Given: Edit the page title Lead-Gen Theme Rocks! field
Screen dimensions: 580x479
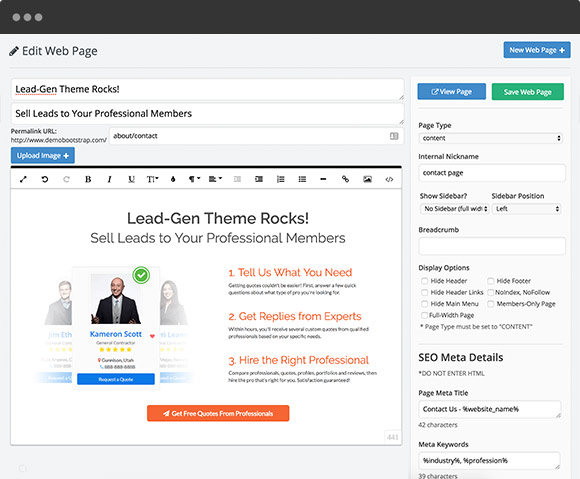Looking at the screenshot, I should (x=207, y=89).
